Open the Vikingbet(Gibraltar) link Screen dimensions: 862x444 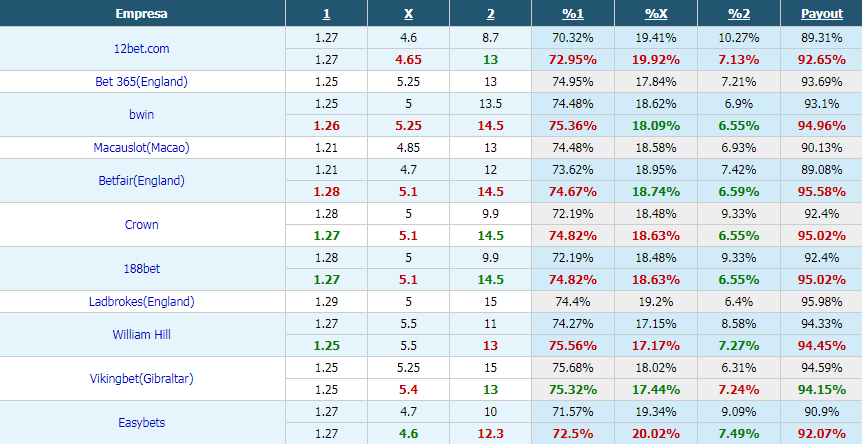tap(142, 379)
